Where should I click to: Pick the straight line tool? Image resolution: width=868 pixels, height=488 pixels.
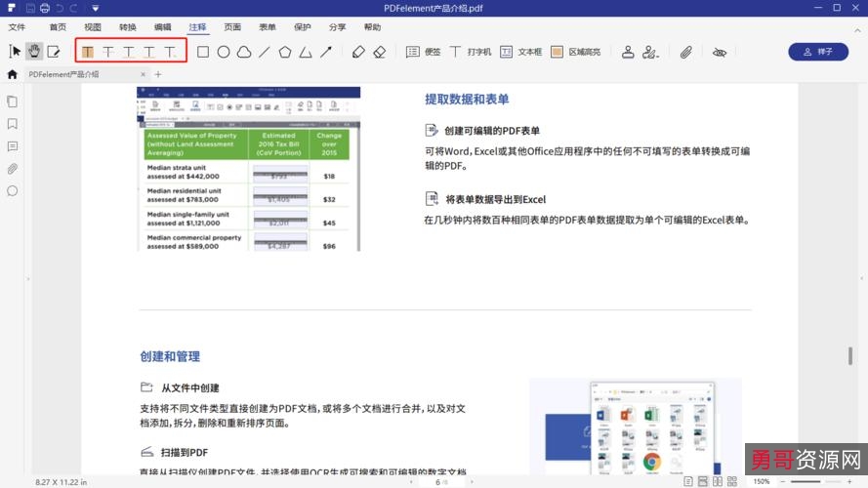(265, 52)
